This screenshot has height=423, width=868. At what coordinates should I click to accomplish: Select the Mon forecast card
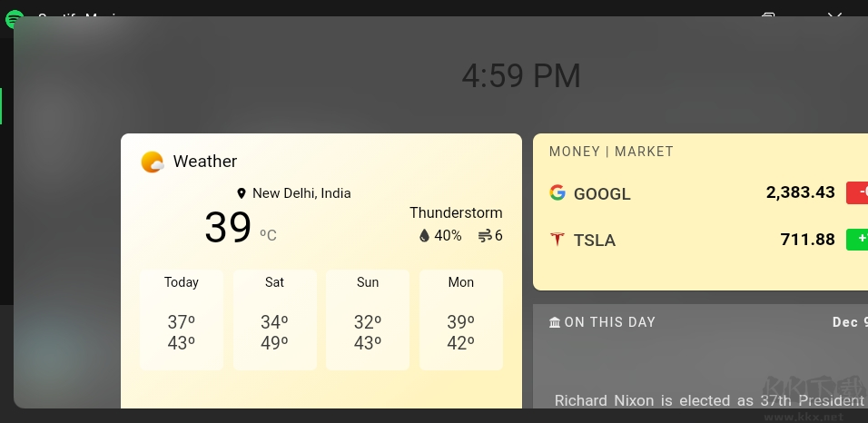461,320
